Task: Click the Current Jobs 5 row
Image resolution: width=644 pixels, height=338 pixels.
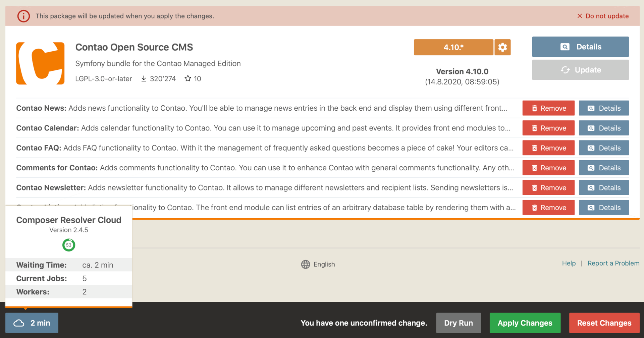Action: pyautogui.click(x=69, y=278)
